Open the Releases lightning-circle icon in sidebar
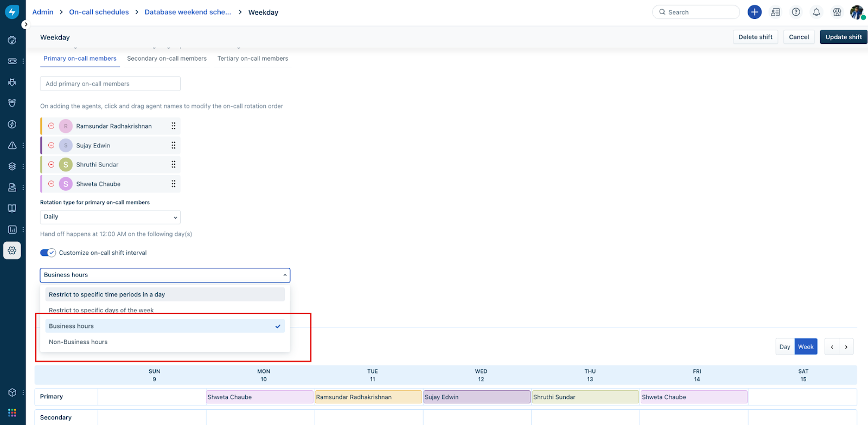The height and width of the screenshot is (425, 868). point(12,124)
